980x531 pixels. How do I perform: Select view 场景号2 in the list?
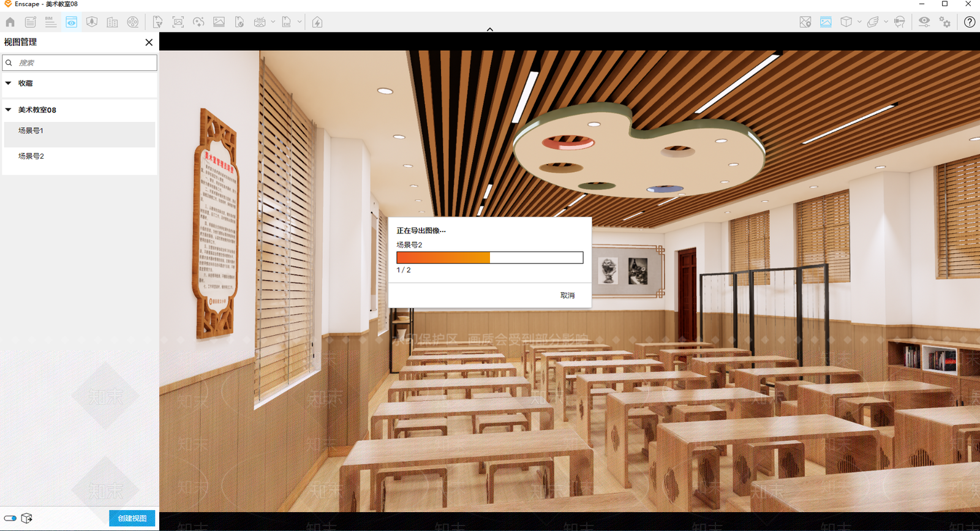click(x=80, y=160)
